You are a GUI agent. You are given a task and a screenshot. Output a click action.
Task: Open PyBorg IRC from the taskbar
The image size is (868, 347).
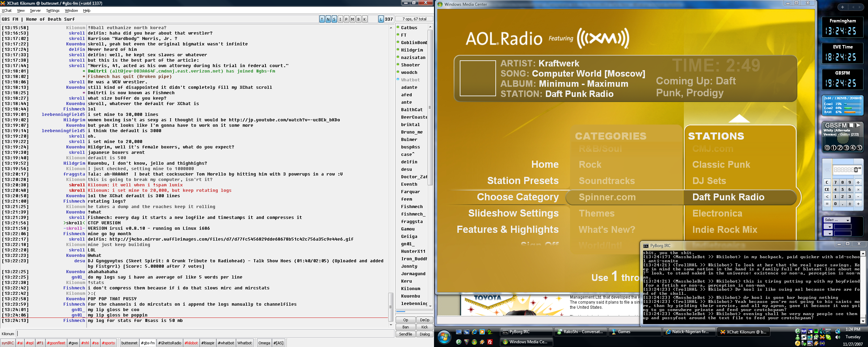coord(526,332)
